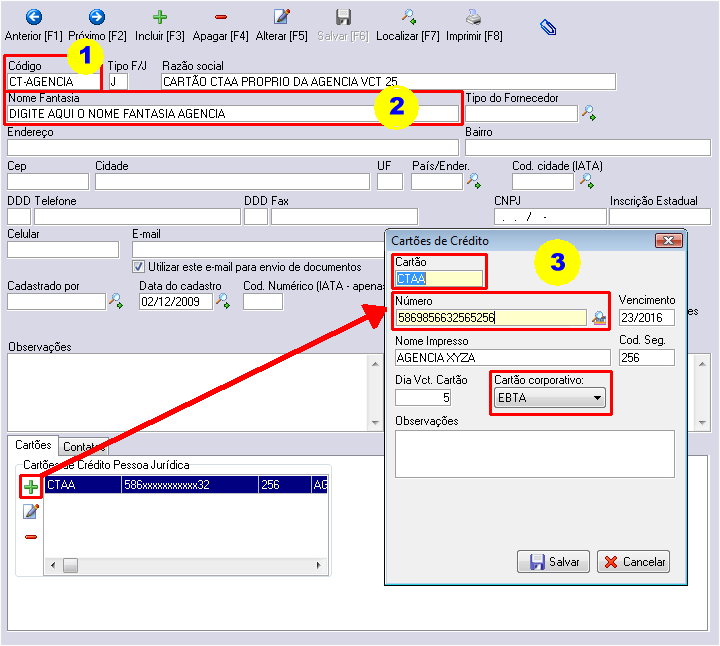Click Cancelar button in card dialog
This screenshot has height=646, width=720.
pos(633,562)
